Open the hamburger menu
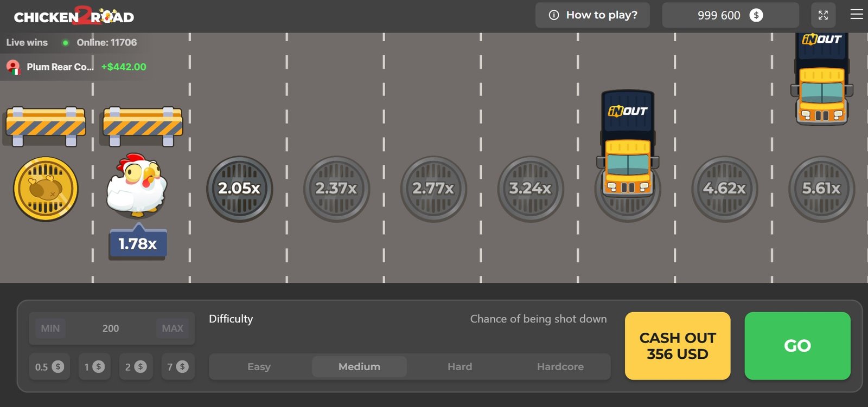This screenshot has height=407, width=868. (x=857, y=15)
